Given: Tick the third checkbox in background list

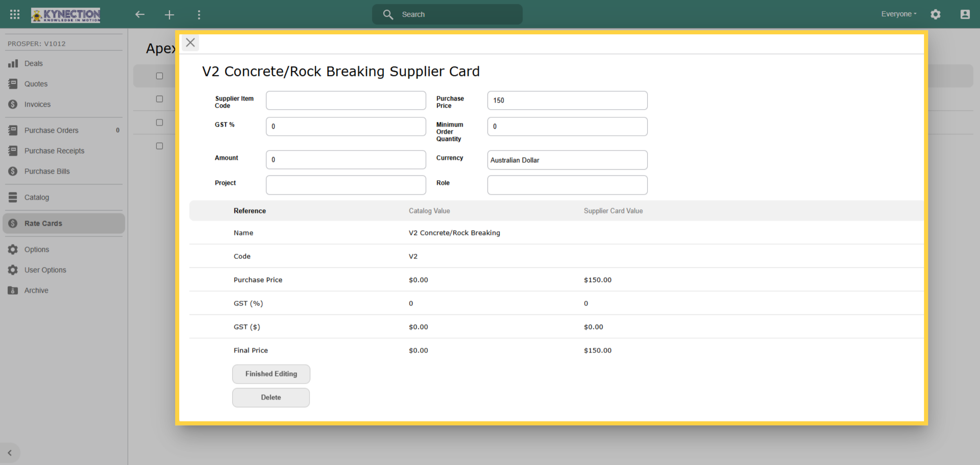Looking at the screenshot, I should pos(160,123).
